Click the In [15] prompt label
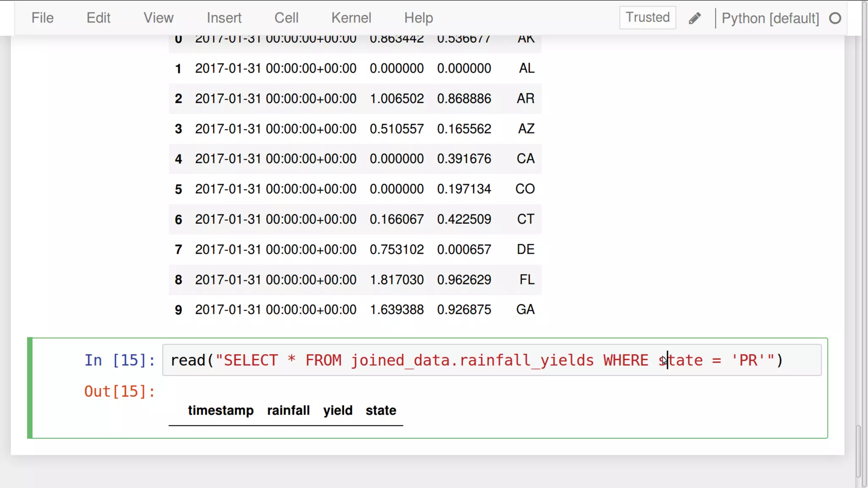The height and width of the screenshot is (488, 868). click(120, 360)
